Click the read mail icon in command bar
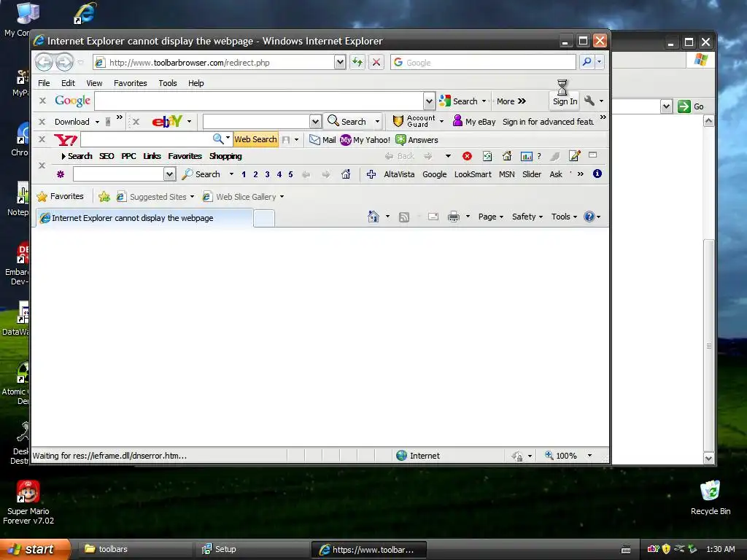This screenshot has height=560, width=747. [x=433, y=217]
